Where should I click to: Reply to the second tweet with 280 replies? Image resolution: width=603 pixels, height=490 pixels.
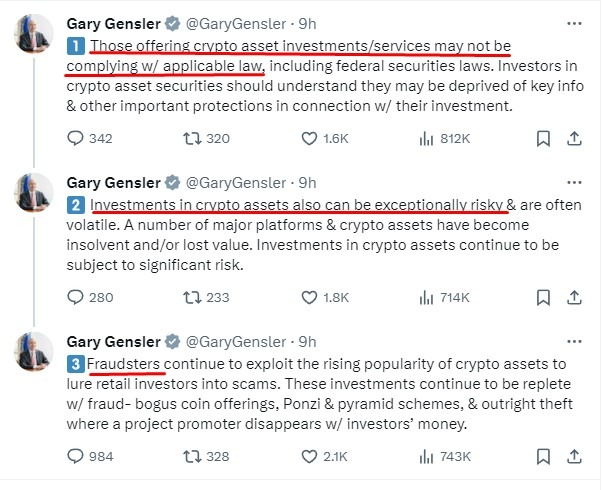tap(76, 297)
